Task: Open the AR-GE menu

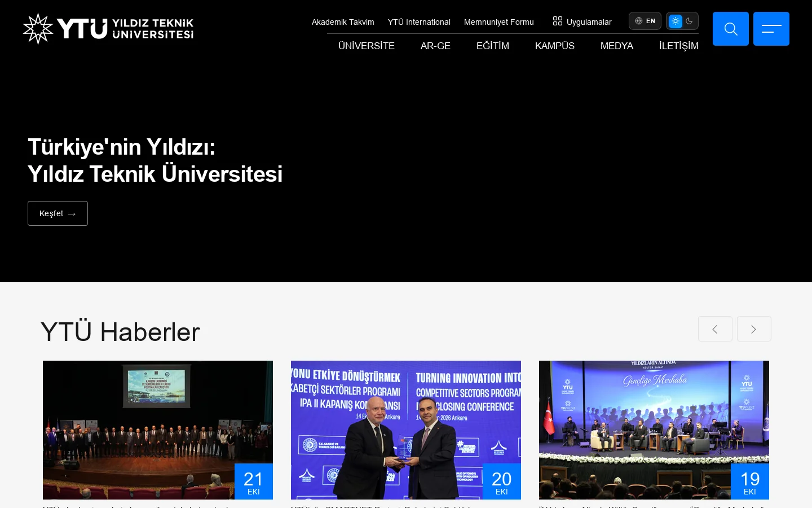Action: click(x=435, y=46)
